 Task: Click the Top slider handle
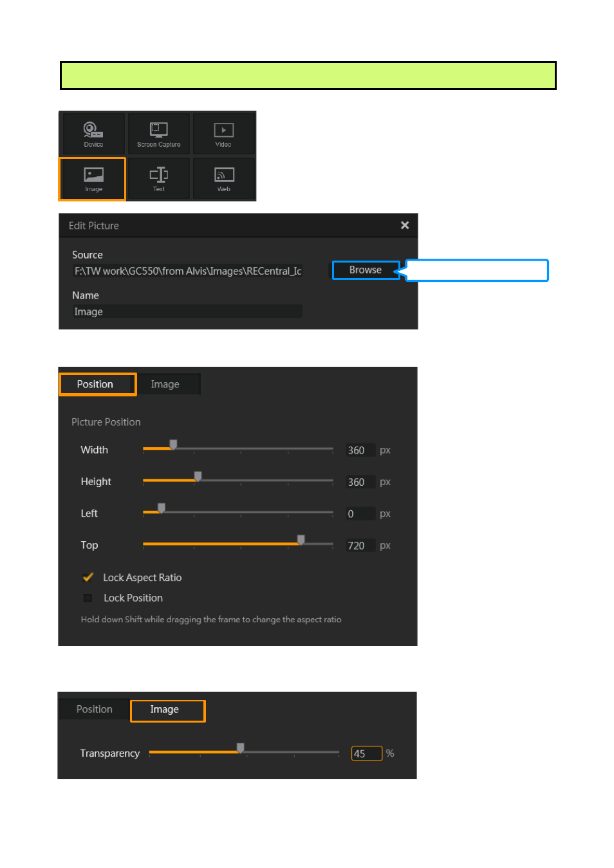point(301,540)
